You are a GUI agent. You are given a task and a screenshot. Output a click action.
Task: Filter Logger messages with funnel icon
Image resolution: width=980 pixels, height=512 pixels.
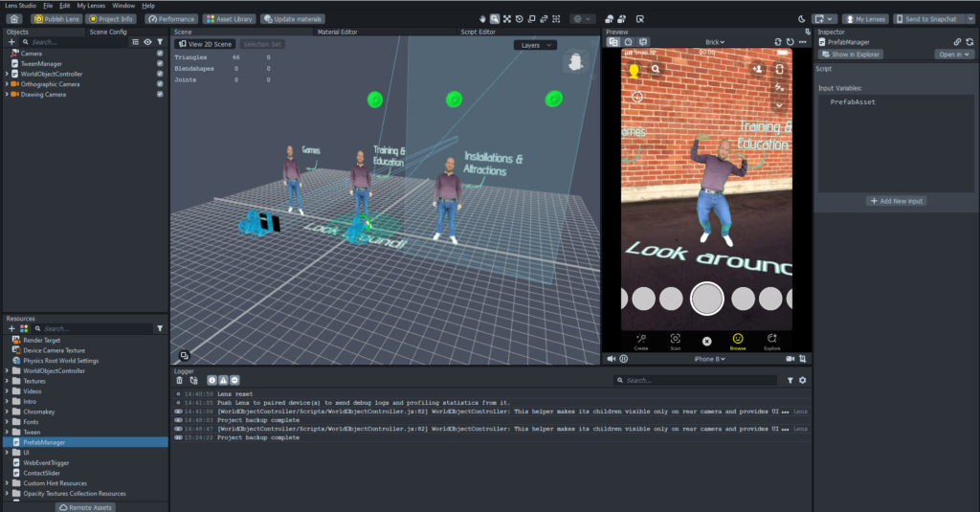pyautogui.click(x=790, y=380)
